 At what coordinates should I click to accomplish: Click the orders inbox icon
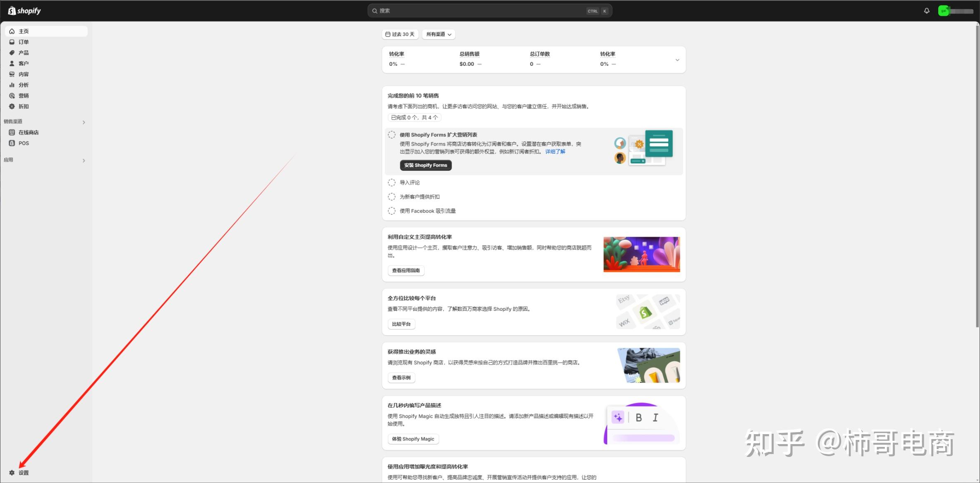point(12,42)
